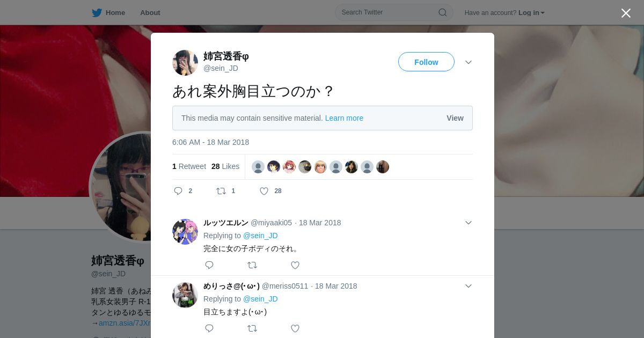This screenshot has width=644, height=338.
Task: Expand options chevron on meriss0511 reply
Action: pos(469,286)
